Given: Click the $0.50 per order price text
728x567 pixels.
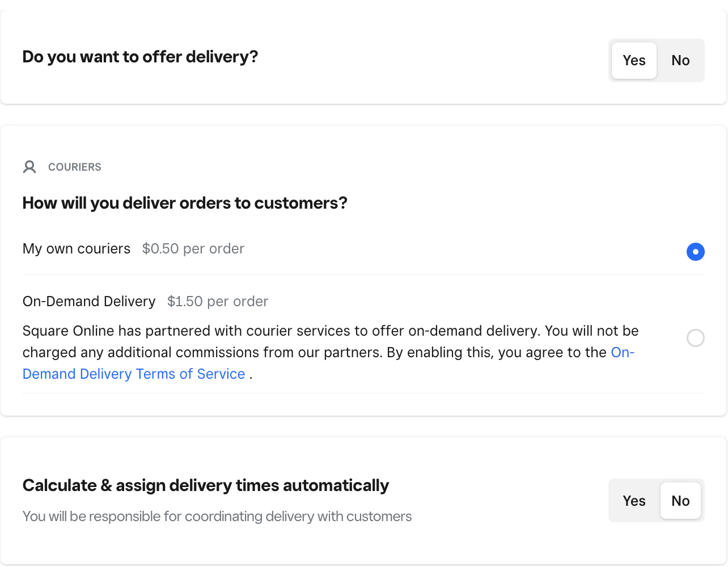Looking at the screenshot, I should coord(193,249).
